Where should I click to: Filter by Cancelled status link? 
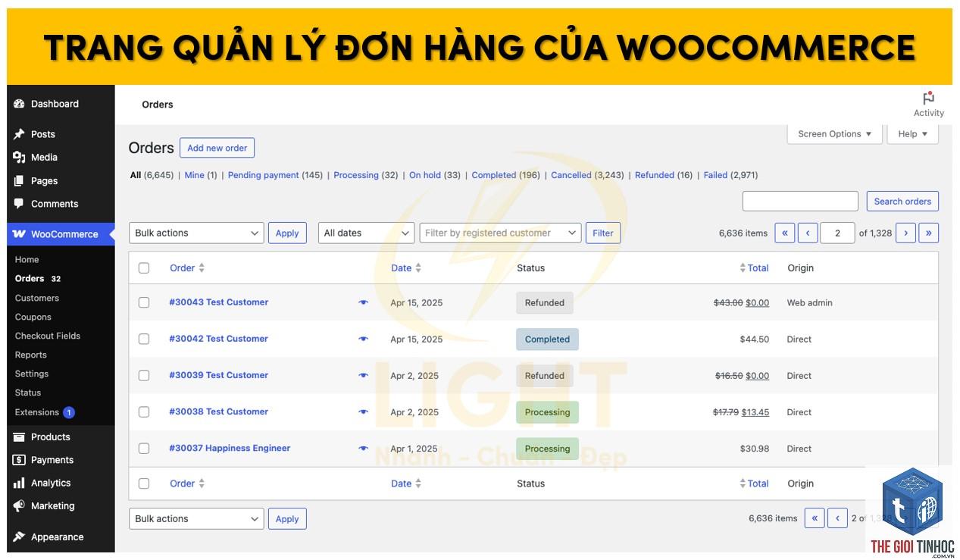[571, 175]
